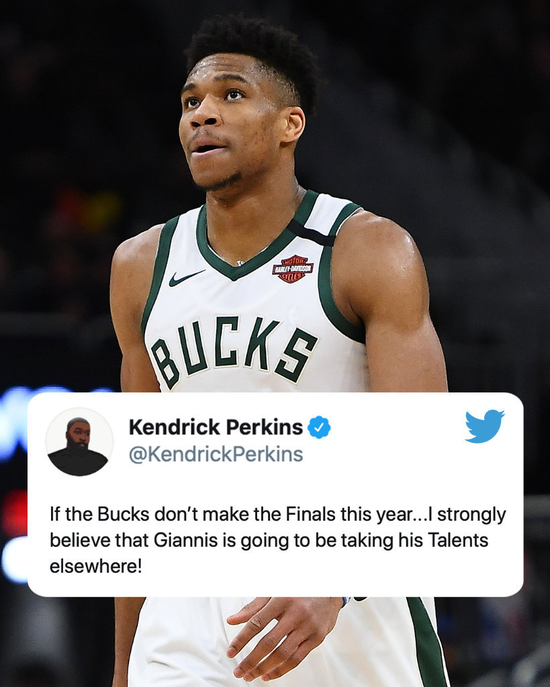
Task: Click the blue Twitter bird logo
Action: point(485,426)
